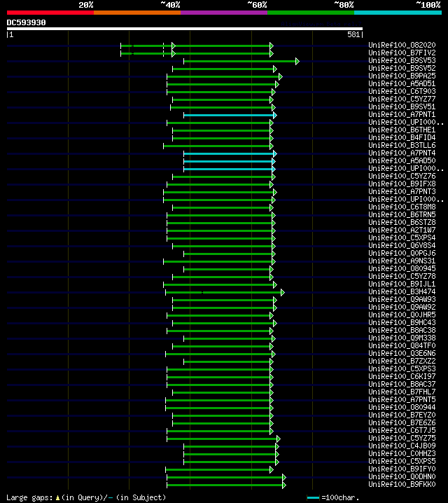Open hit UniRef100_Q9M338
The width and height of the screenshot is (448, 503).
point(402,338)
